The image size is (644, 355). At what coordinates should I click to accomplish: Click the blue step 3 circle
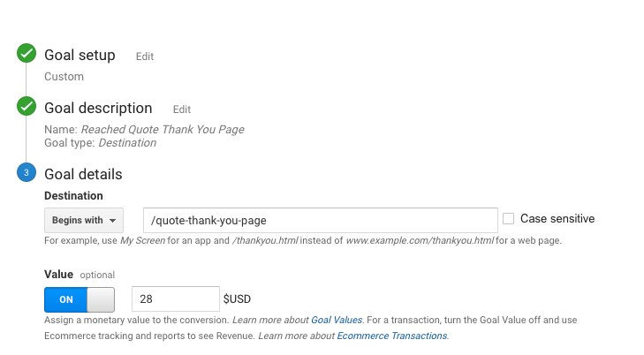27,173
